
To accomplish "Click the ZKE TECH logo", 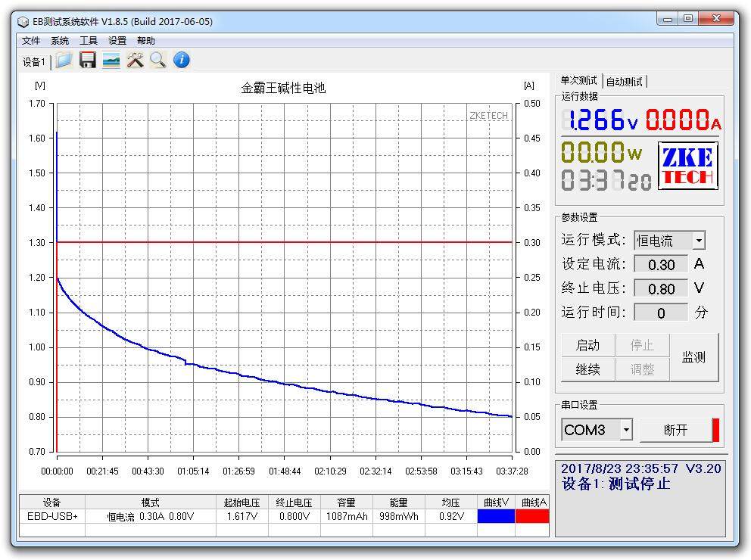I will point(687,166).
